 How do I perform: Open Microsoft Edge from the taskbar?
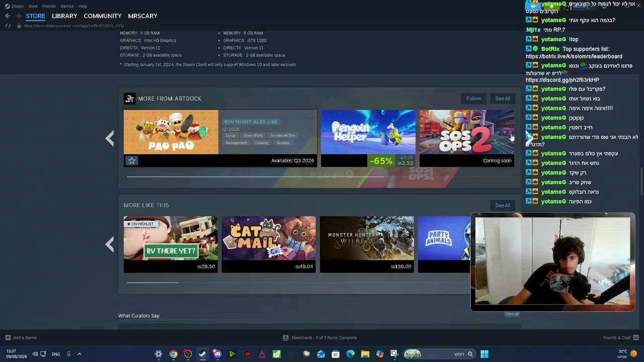[x=350, y=354]
